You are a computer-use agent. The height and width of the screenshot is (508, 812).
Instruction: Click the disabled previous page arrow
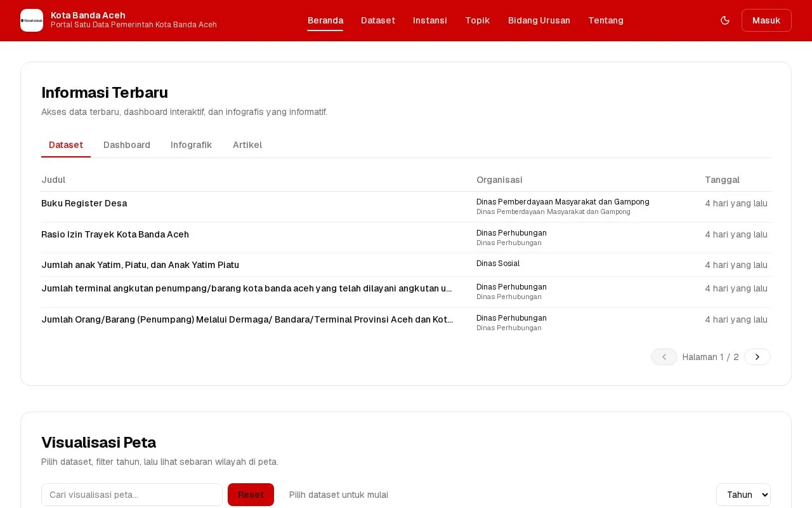coord(664,357)
